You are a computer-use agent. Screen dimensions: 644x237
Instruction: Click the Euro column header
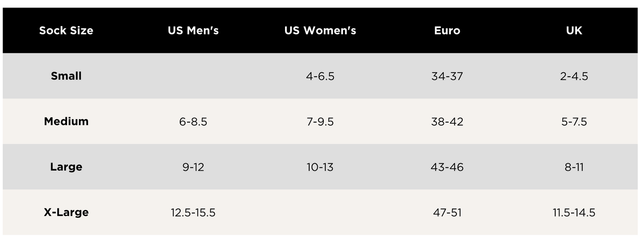[447, 31]
